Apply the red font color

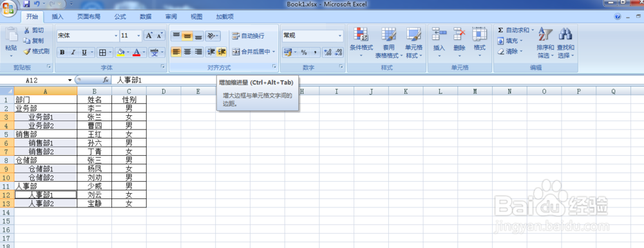coord(137,52)
